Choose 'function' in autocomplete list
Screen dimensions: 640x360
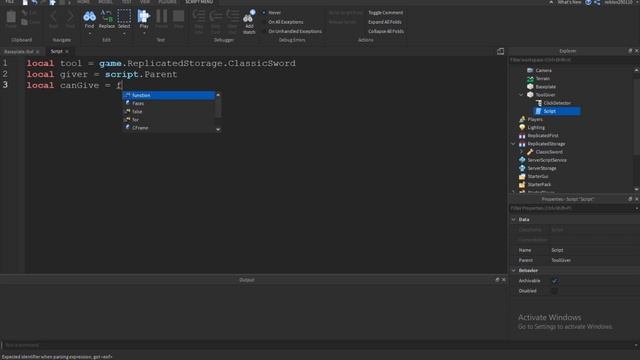169,95
